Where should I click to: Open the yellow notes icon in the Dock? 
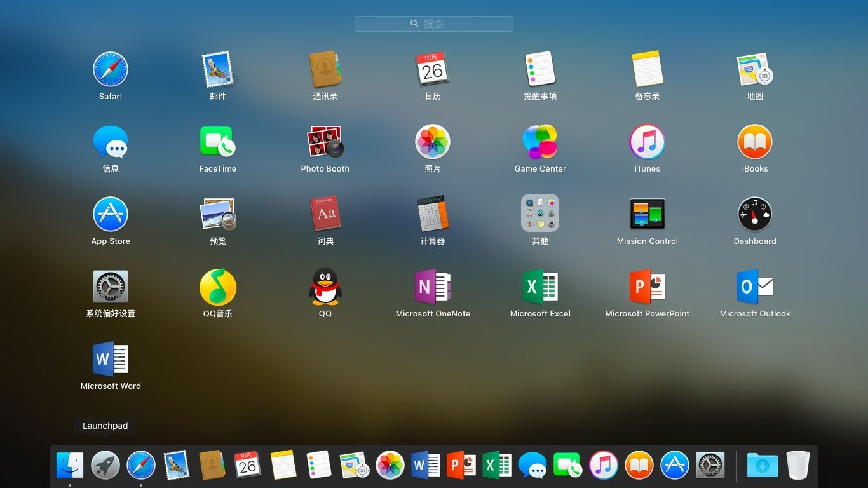pos(283,465)
